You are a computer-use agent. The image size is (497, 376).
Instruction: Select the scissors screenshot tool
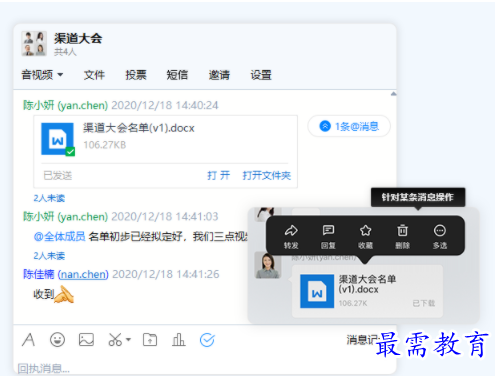(115, 340)
